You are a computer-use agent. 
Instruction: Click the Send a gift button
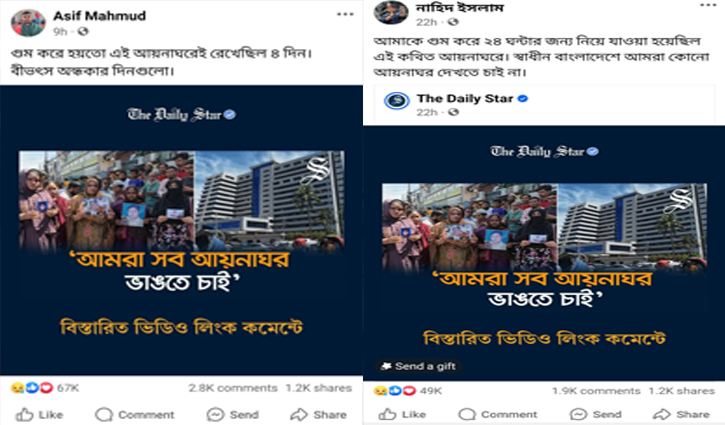[x=418, y=366]
